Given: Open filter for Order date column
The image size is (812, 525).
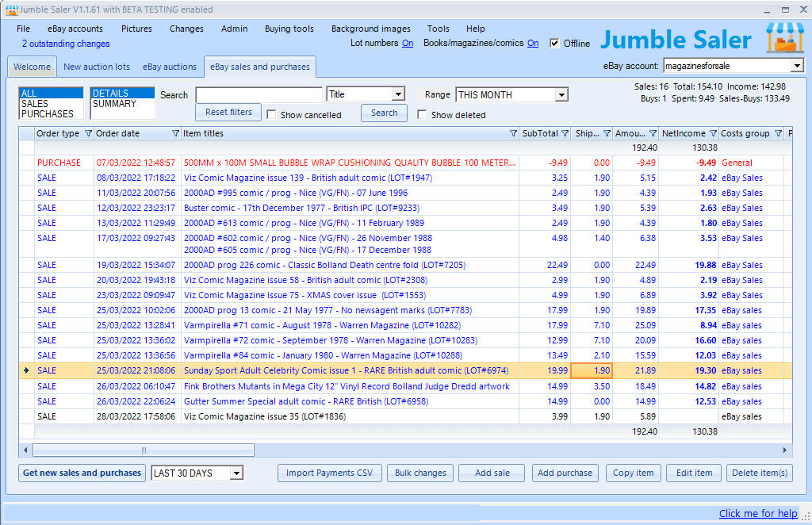Looking at the screenshot, I should tap(175, 133).
